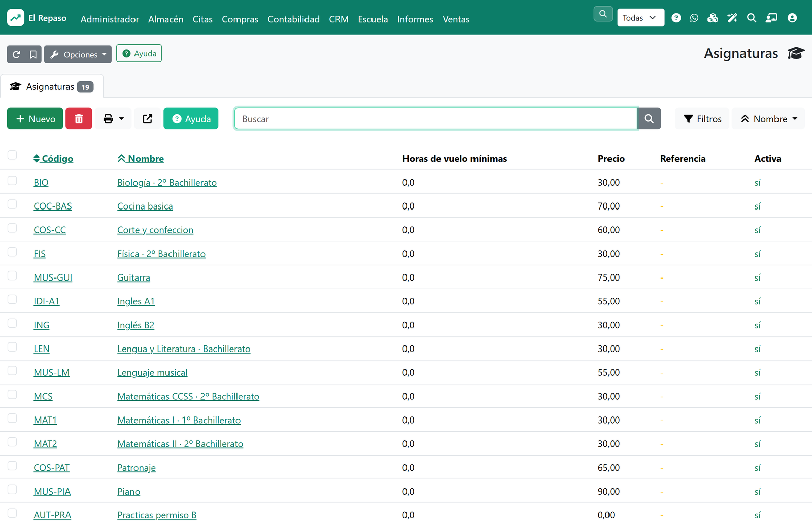Open the Lengua y Literatura · Bachillerato link
The image size is (812, 522).
(184, 349)
